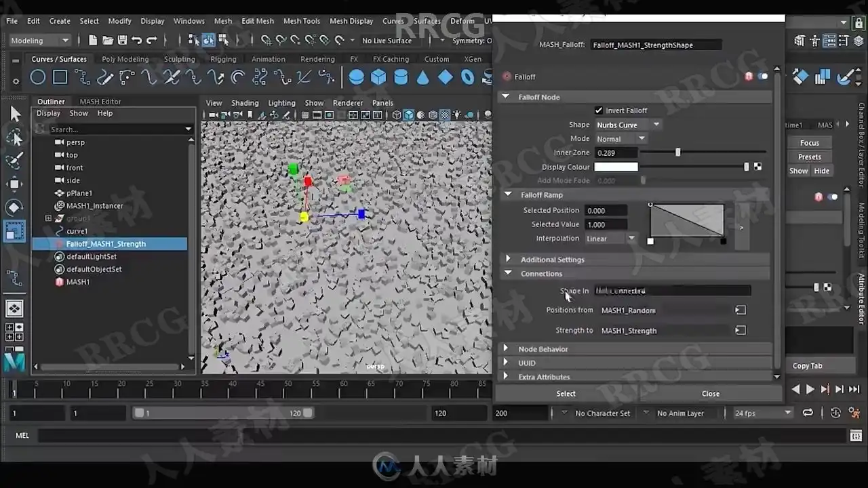Click the Close button at panel bottom

(711, 394)
